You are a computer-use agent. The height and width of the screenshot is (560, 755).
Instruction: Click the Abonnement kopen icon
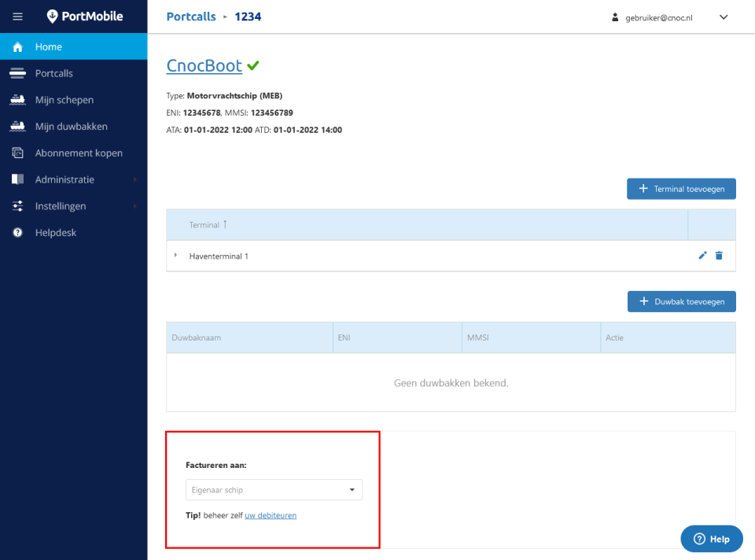[17, 153]
